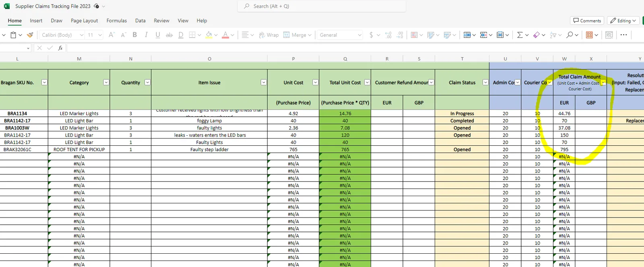This screenshot has height=267, width=644.
Task: Toggle Italic formatting
Action: pos(146,35)
